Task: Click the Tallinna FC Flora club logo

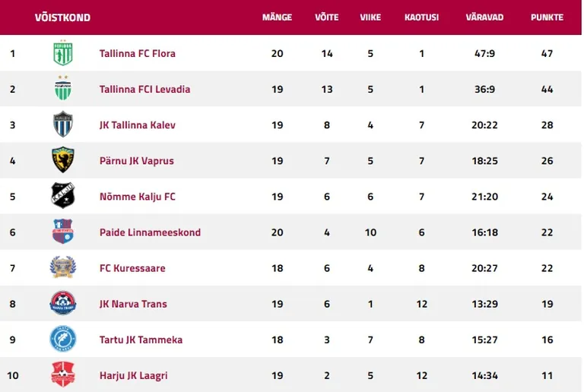Action: (x=63, y=53)
